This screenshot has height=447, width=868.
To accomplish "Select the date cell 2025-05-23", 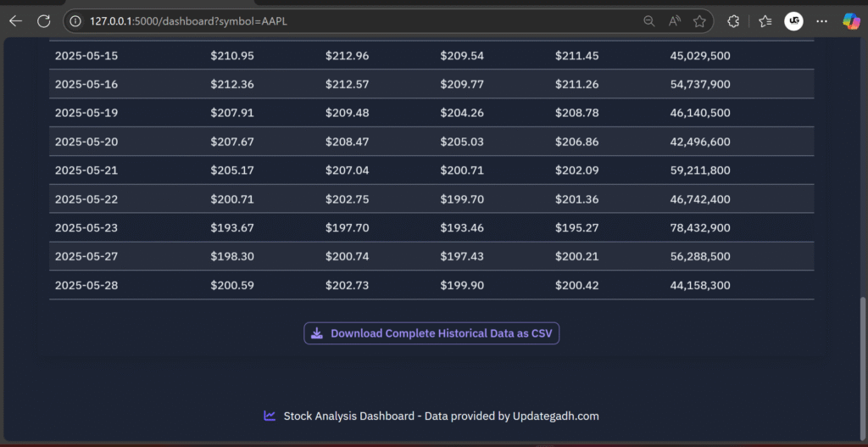I will [86, 228].
